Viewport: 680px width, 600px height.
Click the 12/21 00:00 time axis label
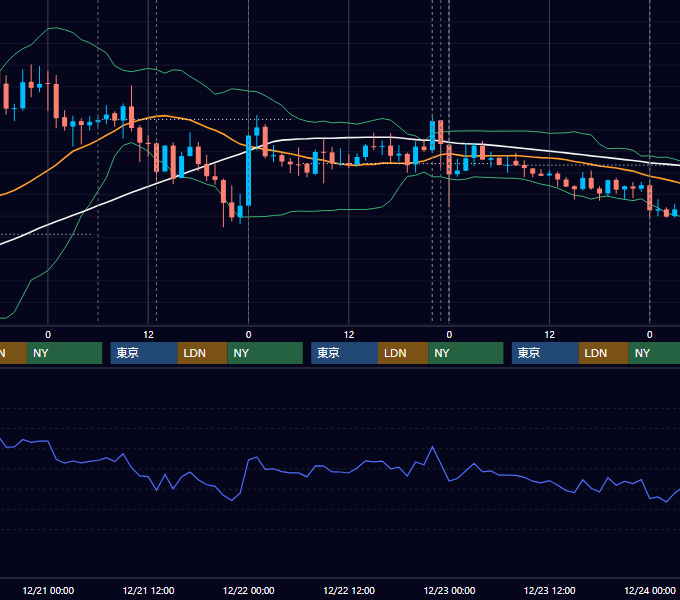pyautogui.click(x=48, y=590)
